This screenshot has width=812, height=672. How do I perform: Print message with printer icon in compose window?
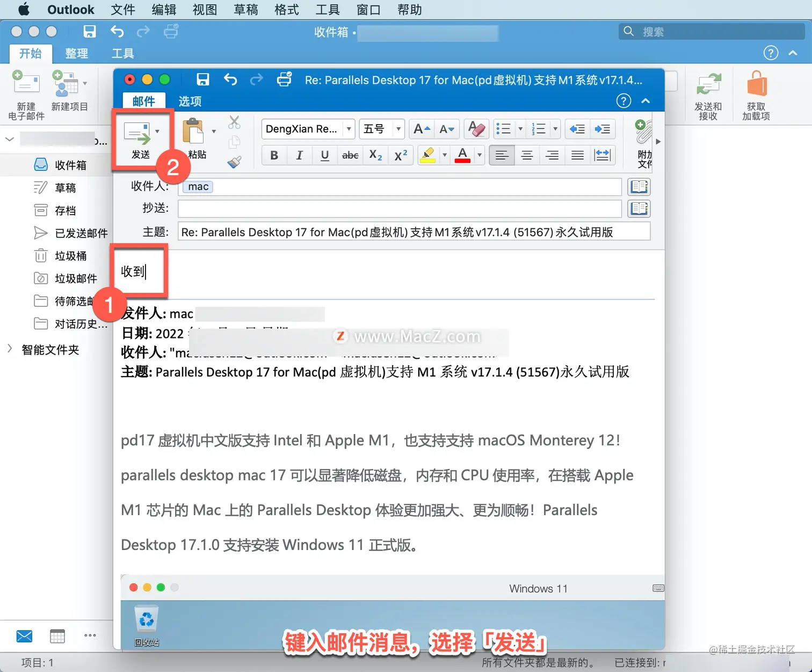[284, 80]
